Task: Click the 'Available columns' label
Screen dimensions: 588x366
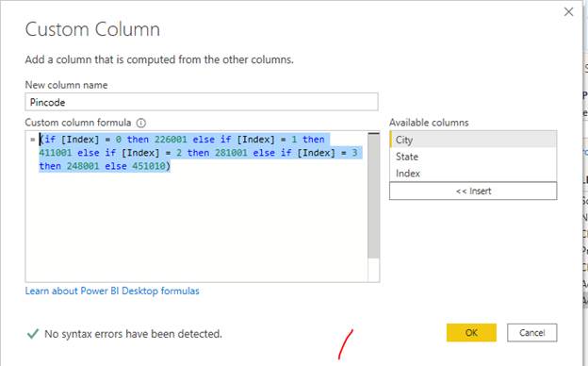Action: (x=429, y=123)
